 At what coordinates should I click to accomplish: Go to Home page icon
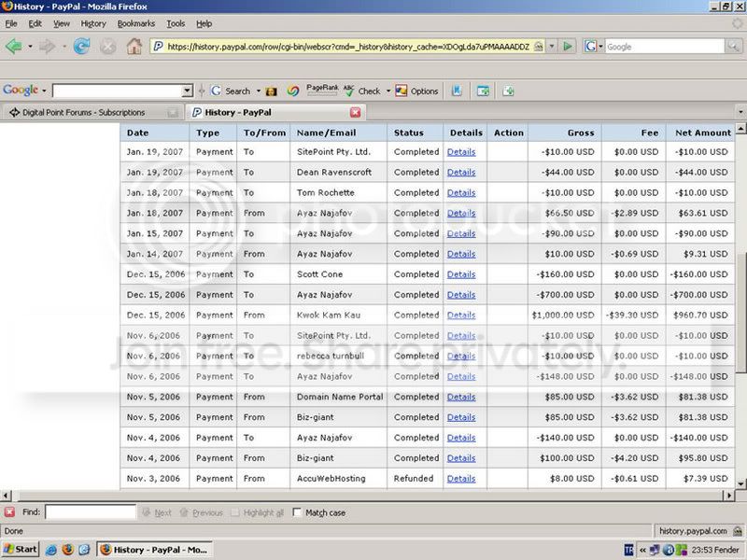(134, 46)
